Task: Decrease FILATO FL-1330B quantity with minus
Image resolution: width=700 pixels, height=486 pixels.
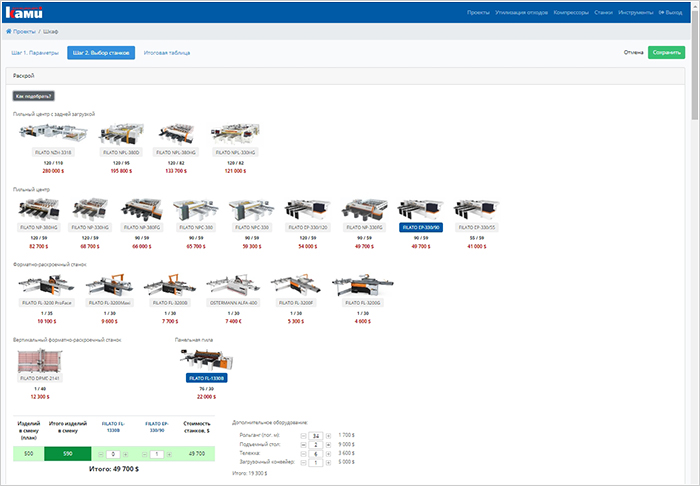Action: [101, 454]
